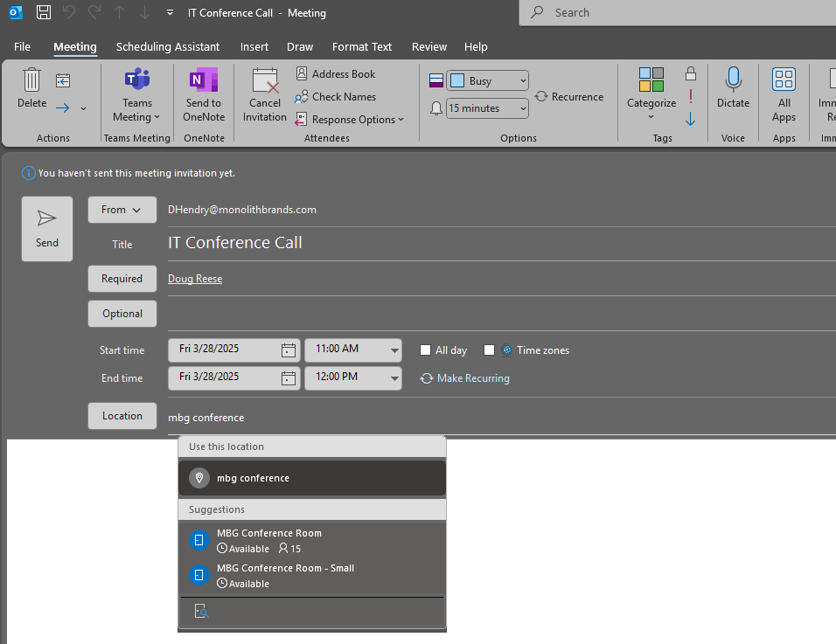Click the Required attendees button
Viewport: 836px width, 644px height.
click(x=122, y=279)
